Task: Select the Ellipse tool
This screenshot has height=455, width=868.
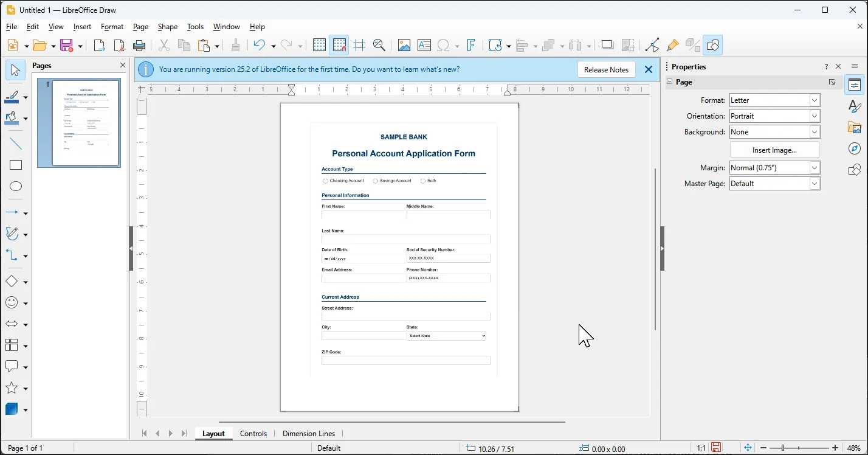Action: pyautogui.click(x=16, y=186)
